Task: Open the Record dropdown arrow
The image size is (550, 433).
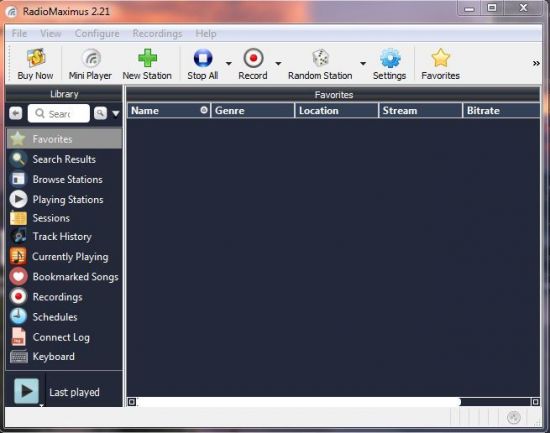Action: tap(278, 64)
